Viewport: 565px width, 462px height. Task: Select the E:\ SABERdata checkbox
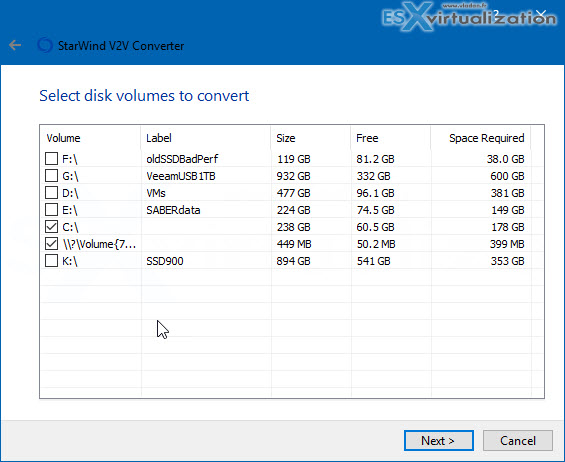[x=51, y=210]
